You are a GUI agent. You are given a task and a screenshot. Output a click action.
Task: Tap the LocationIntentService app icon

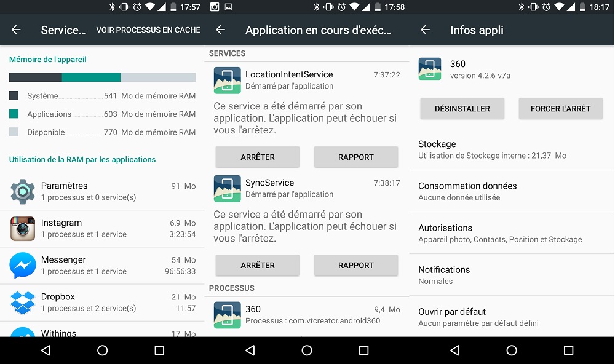click(x=227, y=81)
